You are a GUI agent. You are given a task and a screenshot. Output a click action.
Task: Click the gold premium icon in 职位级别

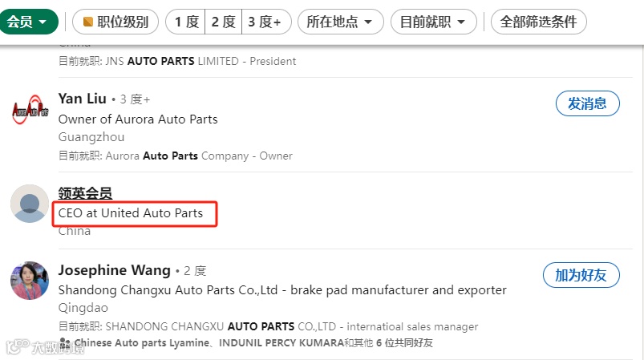88,22
